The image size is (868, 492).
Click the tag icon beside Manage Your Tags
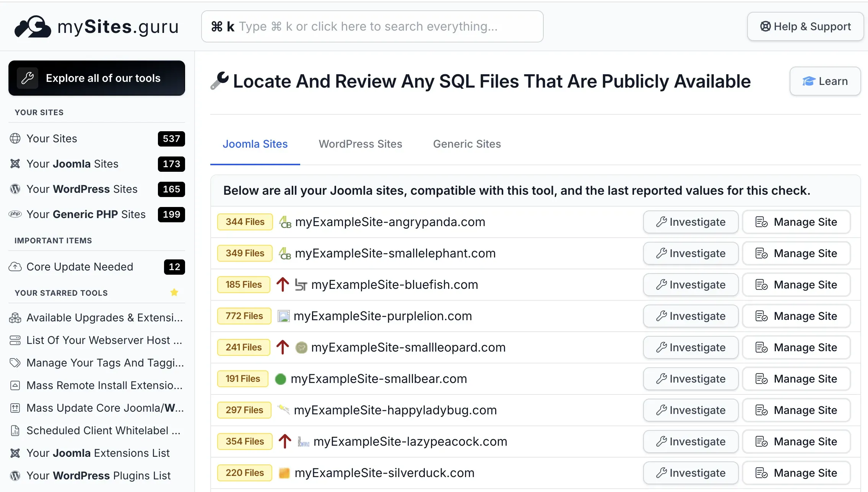click(15, 363)
